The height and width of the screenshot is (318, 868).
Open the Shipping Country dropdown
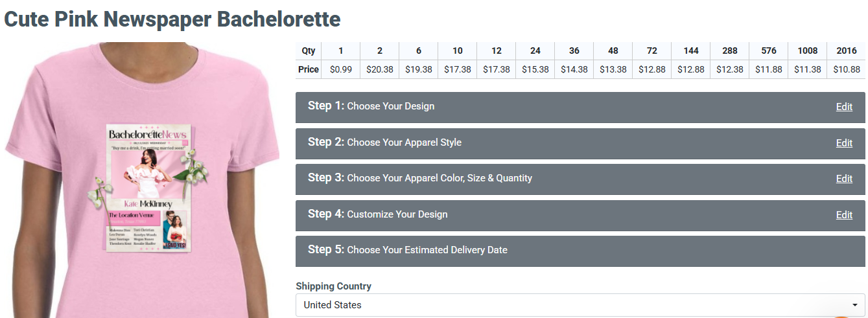580,305
